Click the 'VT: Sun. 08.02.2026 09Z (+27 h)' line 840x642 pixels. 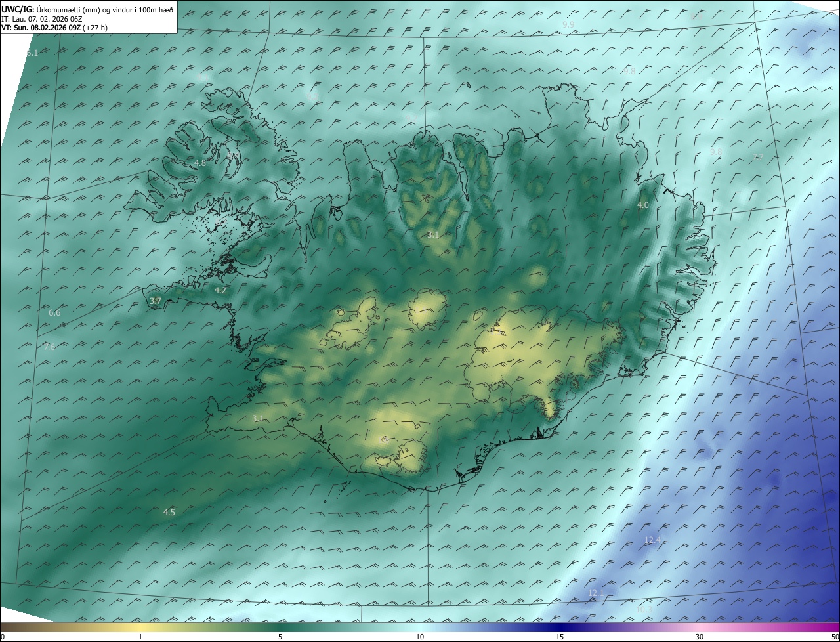(54, 28)
